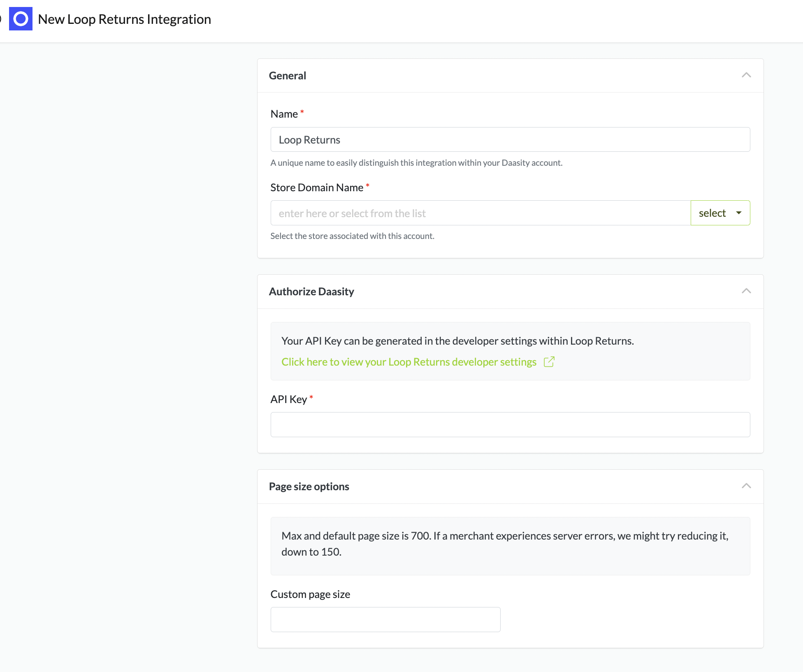The width and height of the screenshot is (803, 672).
Task: Click the Loop Returns logo icon
Action: (21, 19)
